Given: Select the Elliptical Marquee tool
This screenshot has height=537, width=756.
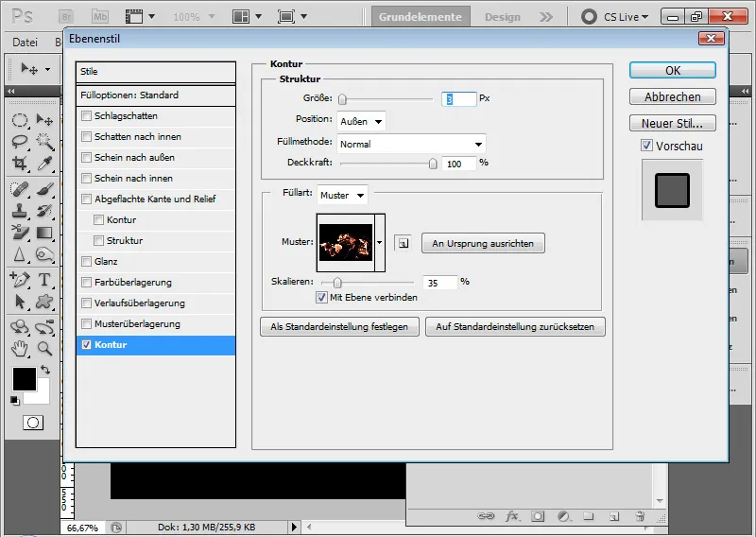Looking at the screenshot, I should coord(19,120).
